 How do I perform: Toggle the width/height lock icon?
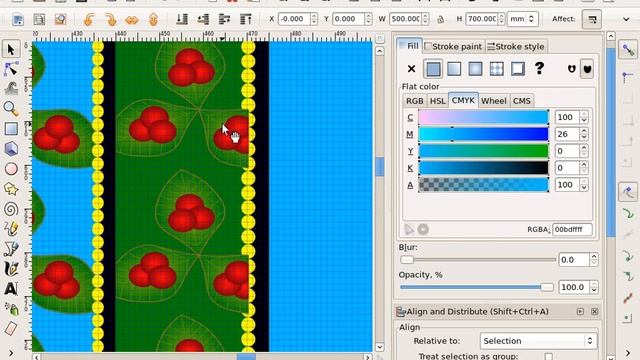[440, 19]
